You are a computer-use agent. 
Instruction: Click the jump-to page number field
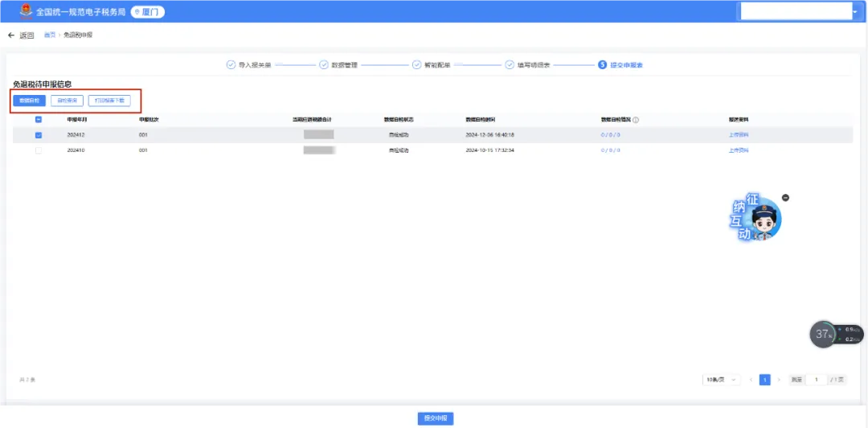coord(816,380)
